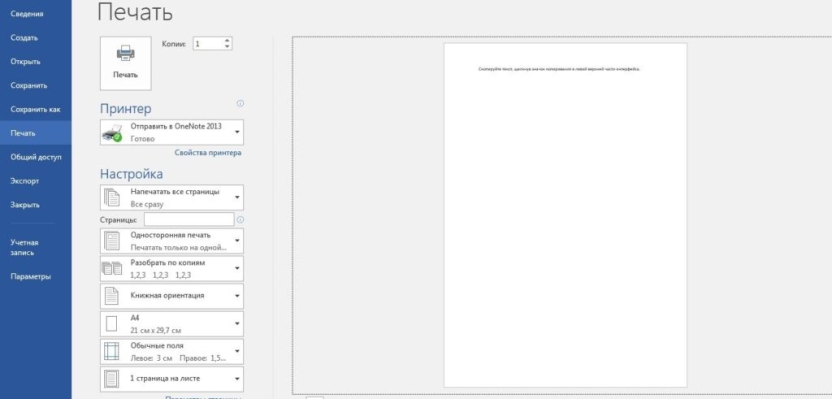The height and width of the screenshot is (399, 832).
Task: Open Свойства принтера link
Action: [x=208, y=153]
